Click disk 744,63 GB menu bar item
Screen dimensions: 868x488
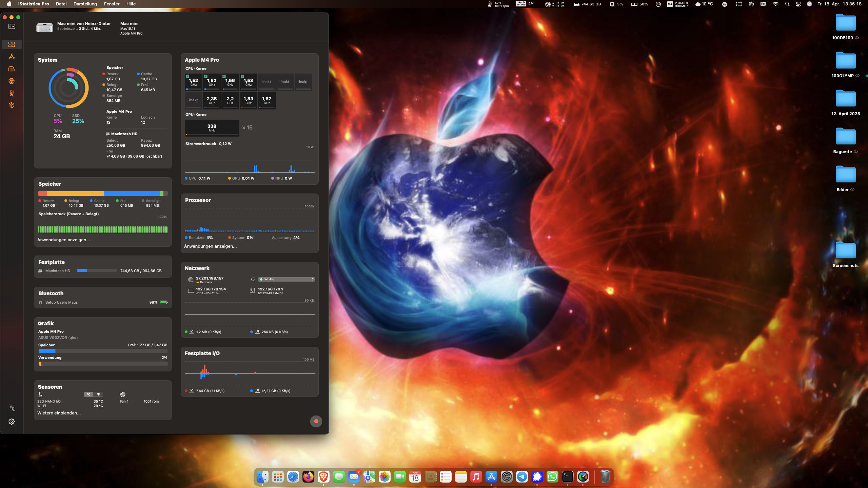point(587,4)
